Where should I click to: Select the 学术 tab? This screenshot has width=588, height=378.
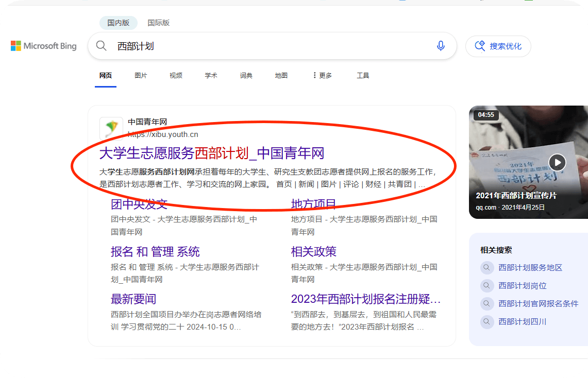tap(211, 76)
